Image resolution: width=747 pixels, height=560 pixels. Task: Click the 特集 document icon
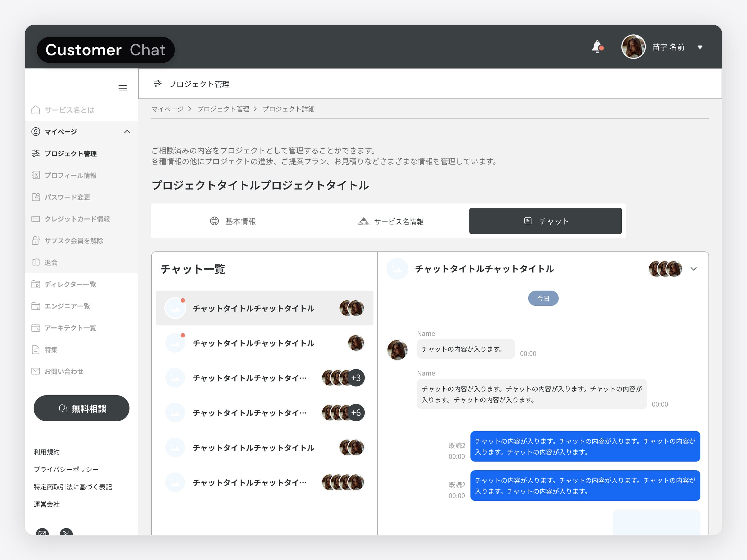click(x=36, y=350)
